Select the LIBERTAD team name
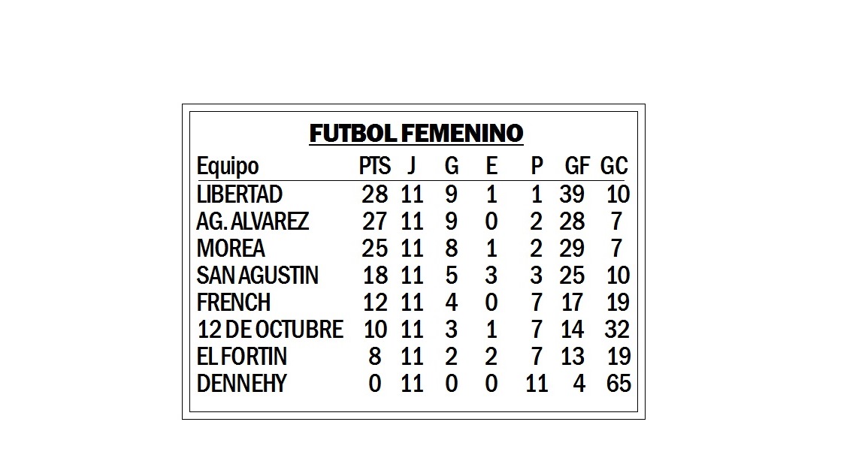This screenshot has height=461, width=868. pos(239,194)
